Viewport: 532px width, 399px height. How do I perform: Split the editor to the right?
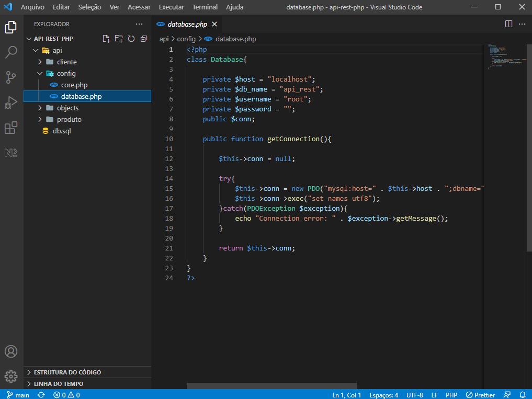click(x=508, y=24)
